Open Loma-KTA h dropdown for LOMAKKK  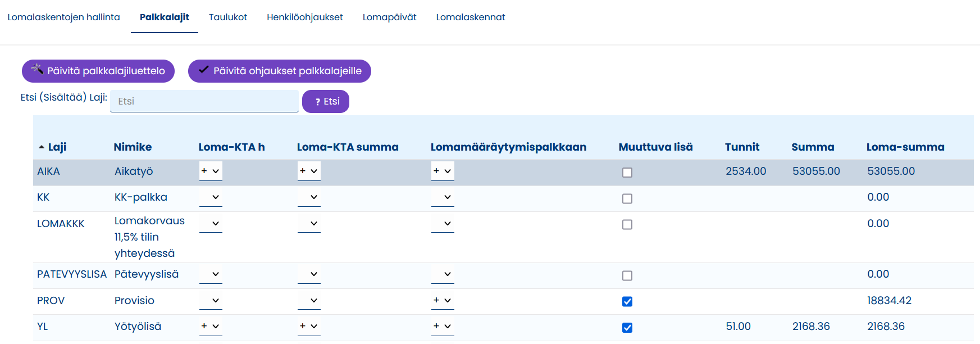211,223
